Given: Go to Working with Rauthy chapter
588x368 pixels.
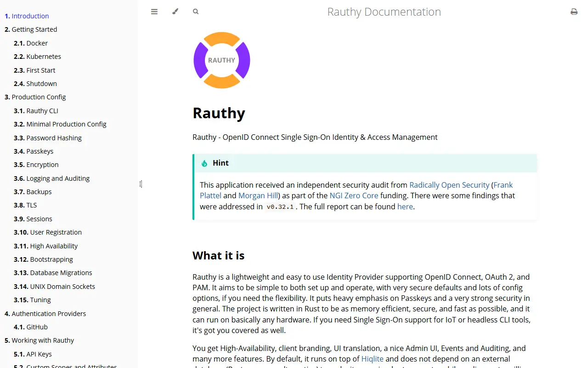Looking at the screenshot, I should 40,340.
